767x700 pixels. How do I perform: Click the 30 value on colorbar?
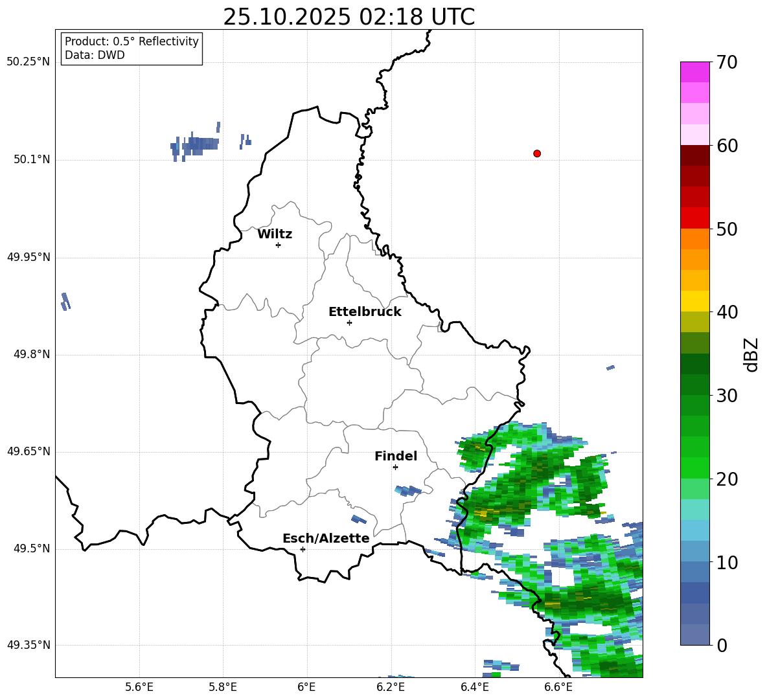pyautogui.click(x=727, y=396)
